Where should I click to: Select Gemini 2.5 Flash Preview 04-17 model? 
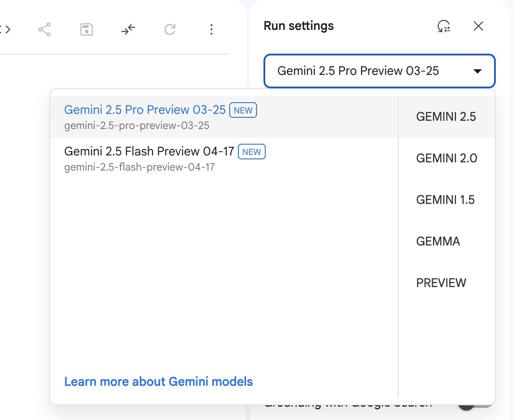pyautogui.click(x=224, y=158)
